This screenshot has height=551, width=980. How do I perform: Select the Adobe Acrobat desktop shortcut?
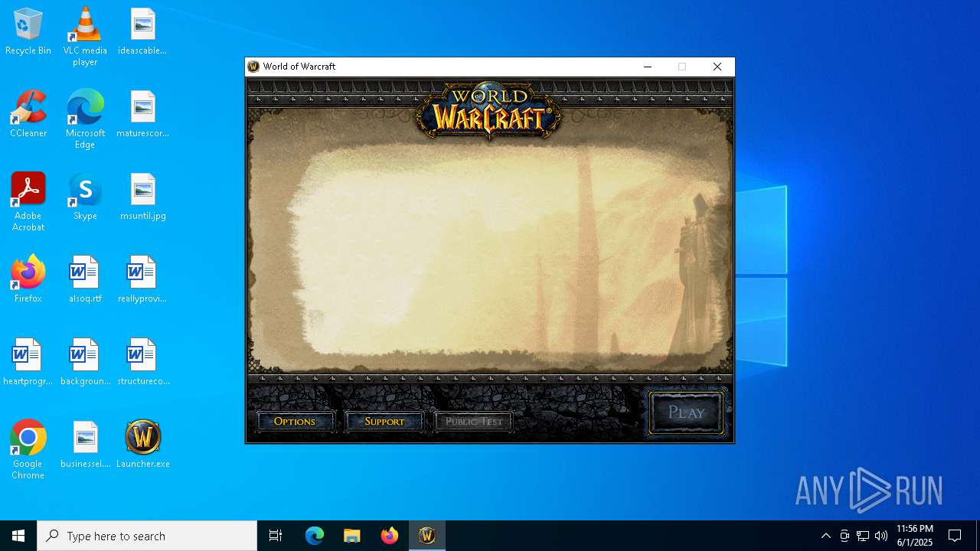click(28, 202)
